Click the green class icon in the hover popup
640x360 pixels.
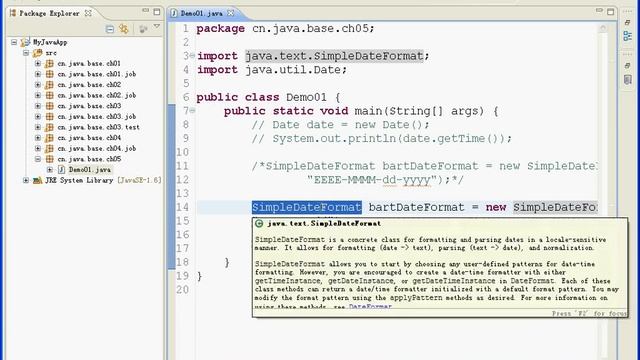[259, 223]
